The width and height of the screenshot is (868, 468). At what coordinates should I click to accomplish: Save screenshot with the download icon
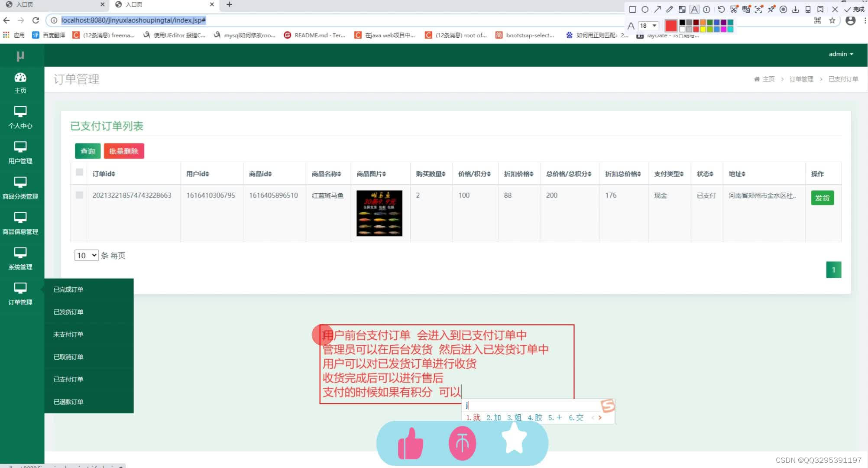[795, 9]
